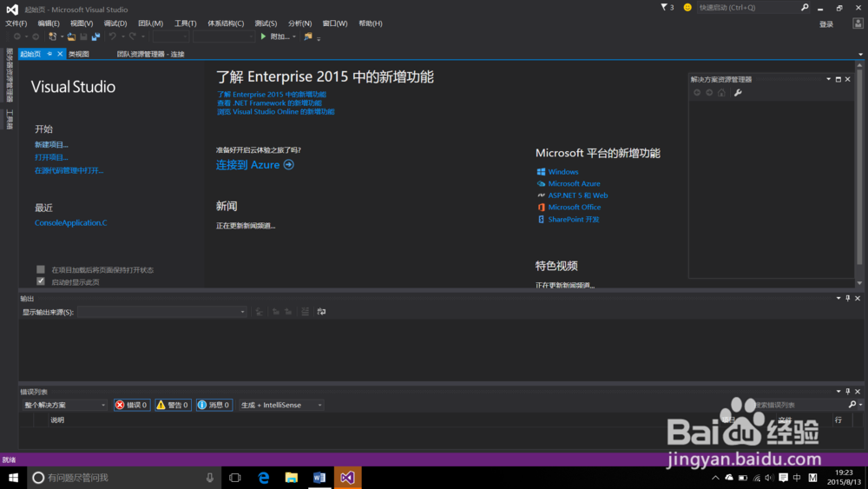The height and width of the screenshot is (489, 868).
Task: Uncheck the 启动时显示此页 checkbox
Action: pyautogui.click(x=41, y=281)
